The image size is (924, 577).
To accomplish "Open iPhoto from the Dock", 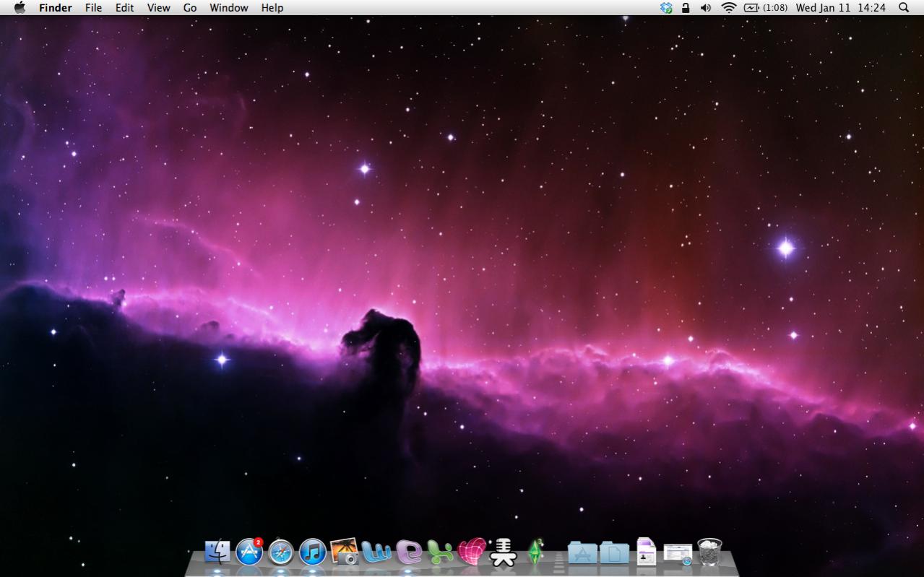I will click(x=344, y=552).
